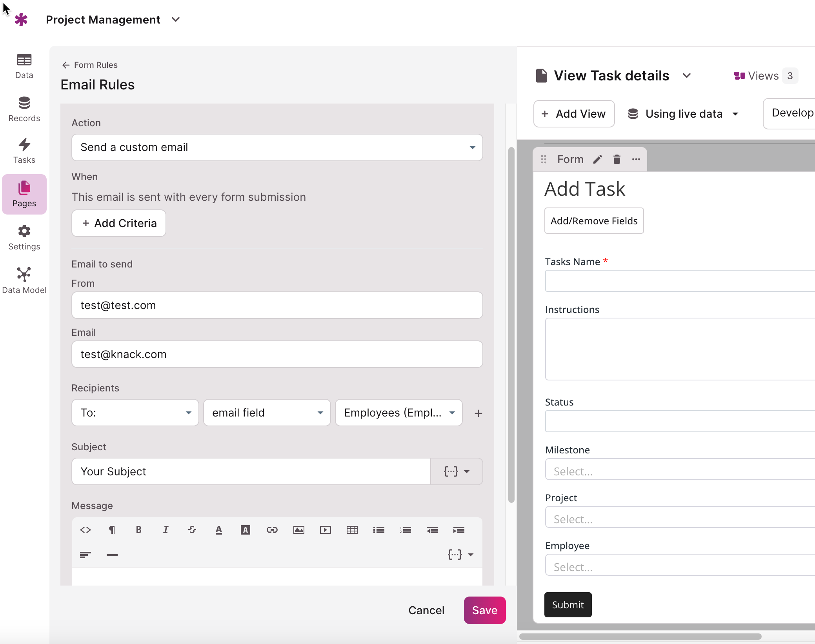Screen dimensions: 815x644
Task: Insert an image into the message
Action: point(299,530)
